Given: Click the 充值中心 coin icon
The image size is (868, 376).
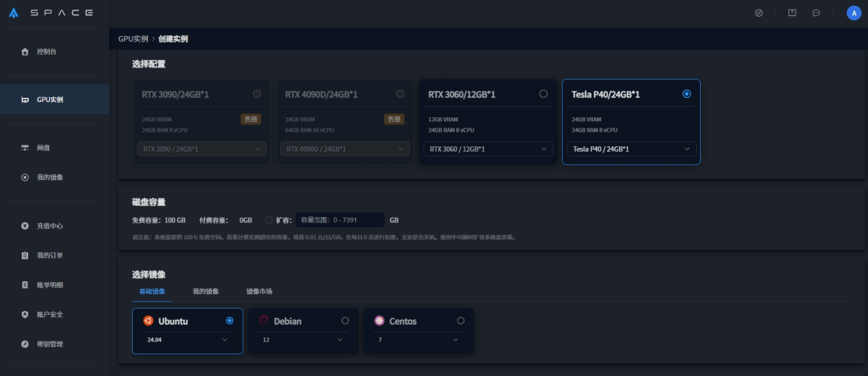Looking at the screenshot, I should point(24,226).
